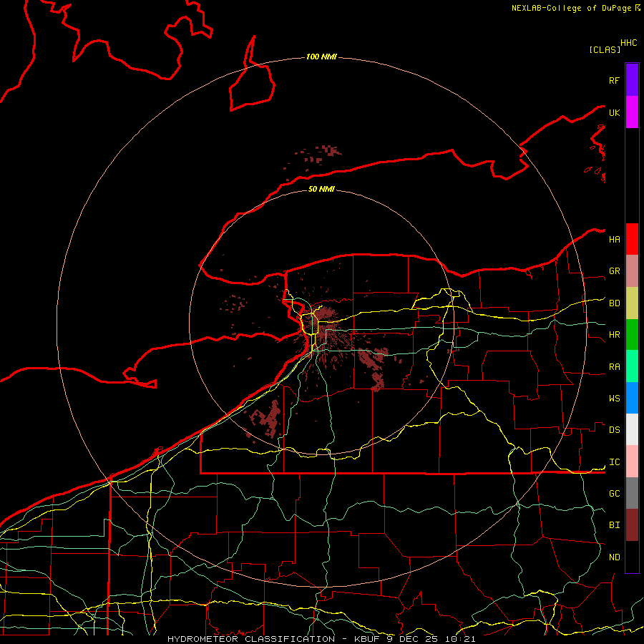Click the HR legend label
Viewport: 644px width, 644px height.
(x=614, y=335)
